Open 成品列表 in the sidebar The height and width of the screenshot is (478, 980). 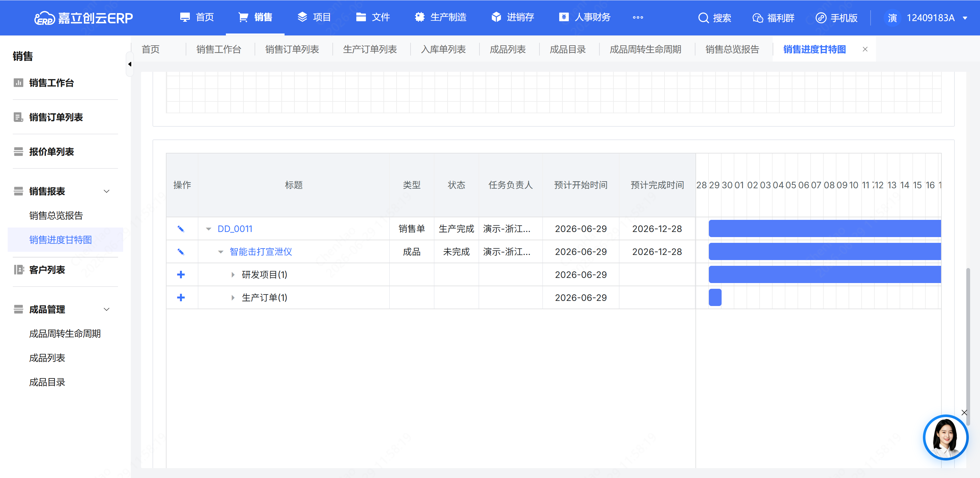[47, 358]
